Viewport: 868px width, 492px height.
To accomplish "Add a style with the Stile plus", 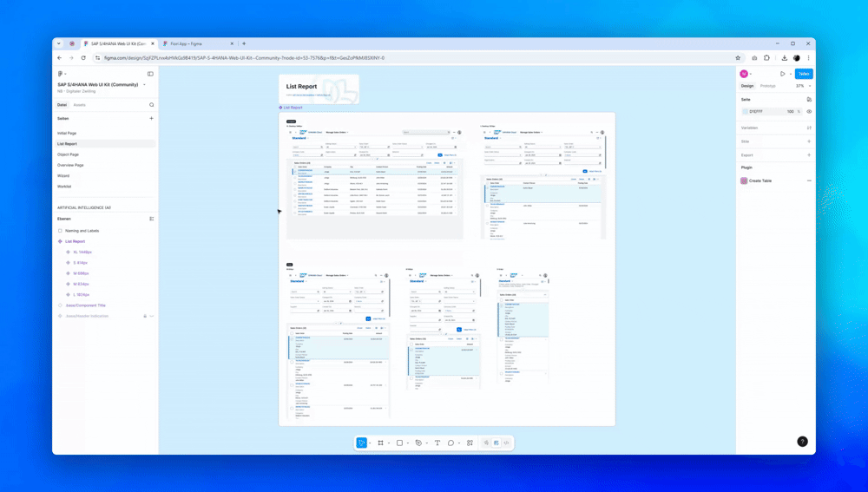I will 809,141.
